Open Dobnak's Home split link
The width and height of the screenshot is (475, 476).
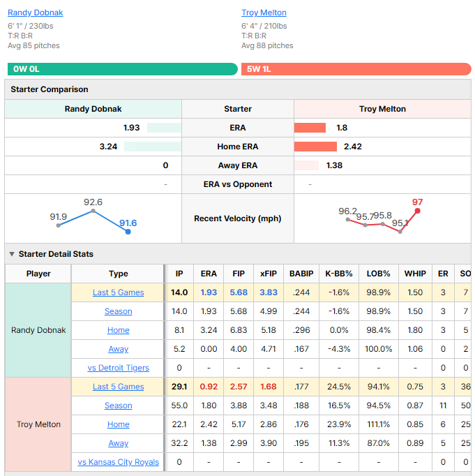click(x=119, y=330)
